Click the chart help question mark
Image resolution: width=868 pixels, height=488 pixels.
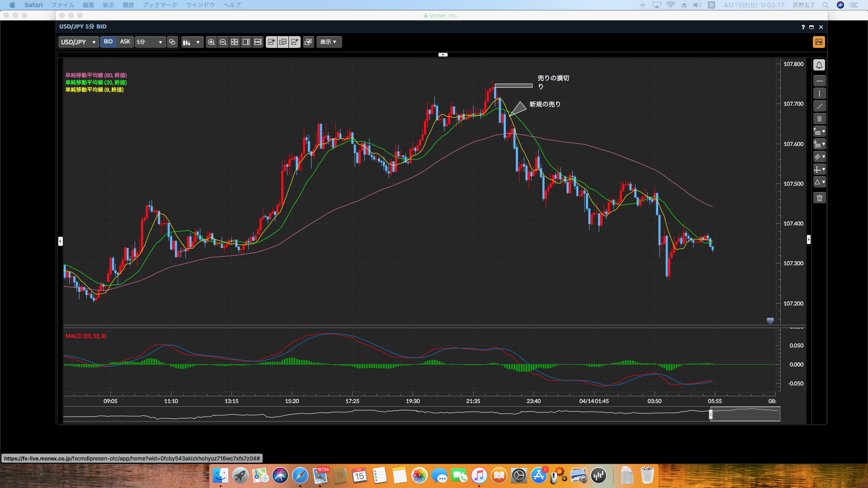coord(803,27)
